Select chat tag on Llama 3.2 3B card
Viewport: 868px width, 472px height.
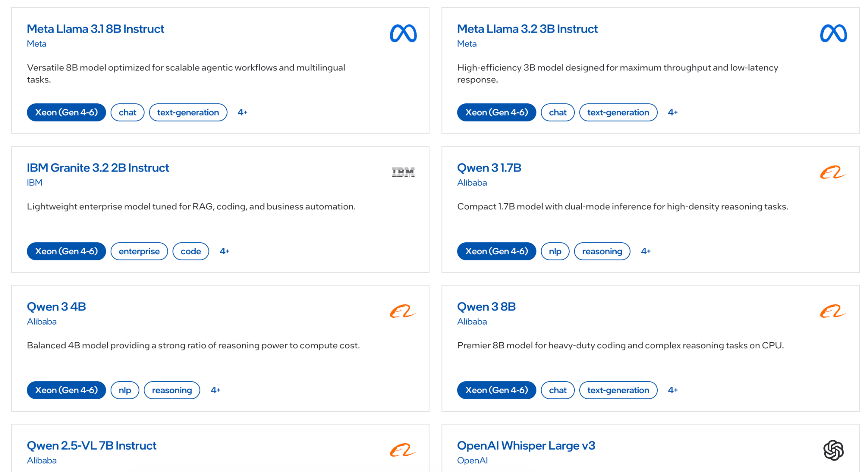[558, 112]
